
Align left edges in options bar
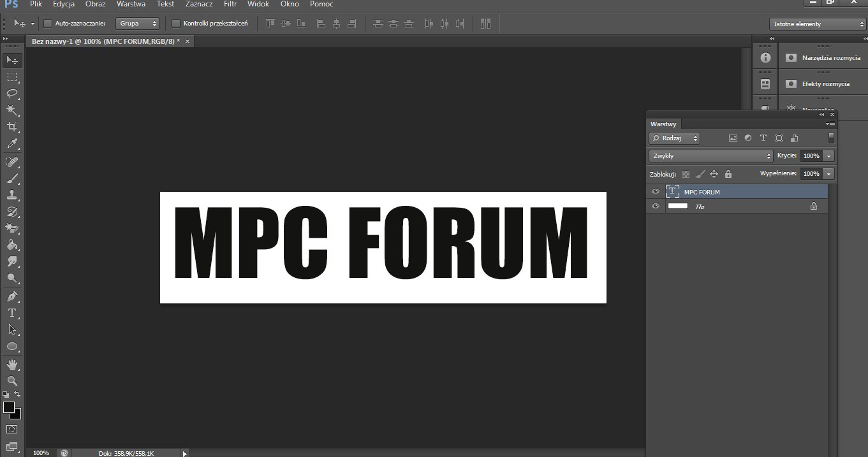[x=321, y=24]
